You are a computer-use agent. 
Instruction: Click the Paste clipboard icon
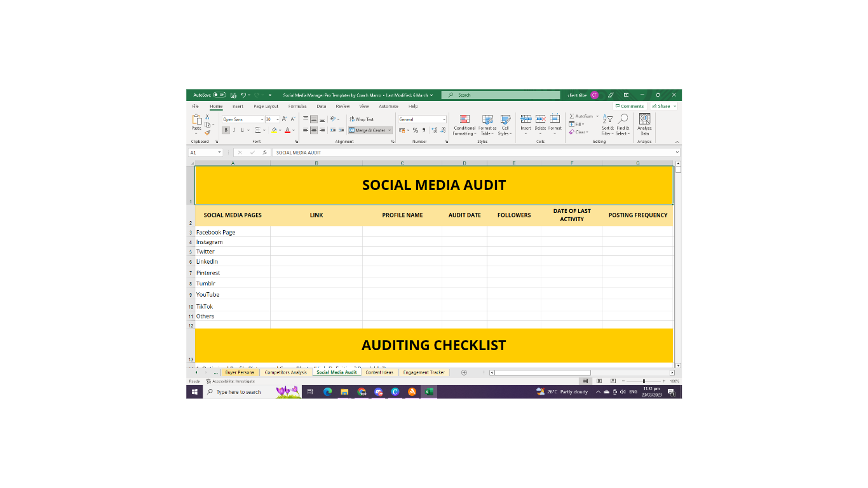coord(196,119)
